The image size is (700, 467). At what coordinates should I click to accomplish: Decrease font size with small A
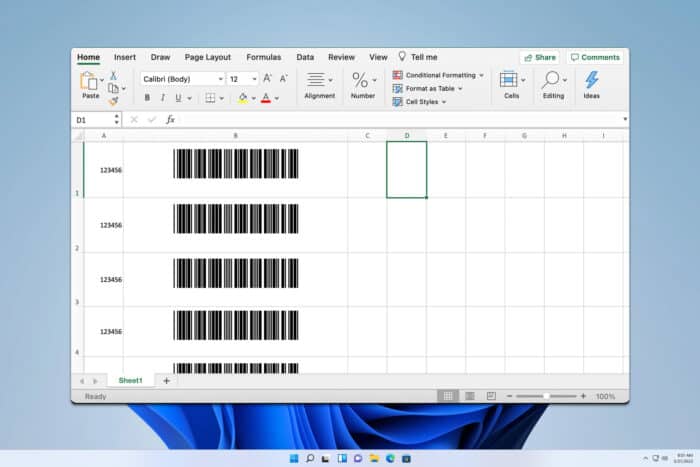click(x=283, y=79)
